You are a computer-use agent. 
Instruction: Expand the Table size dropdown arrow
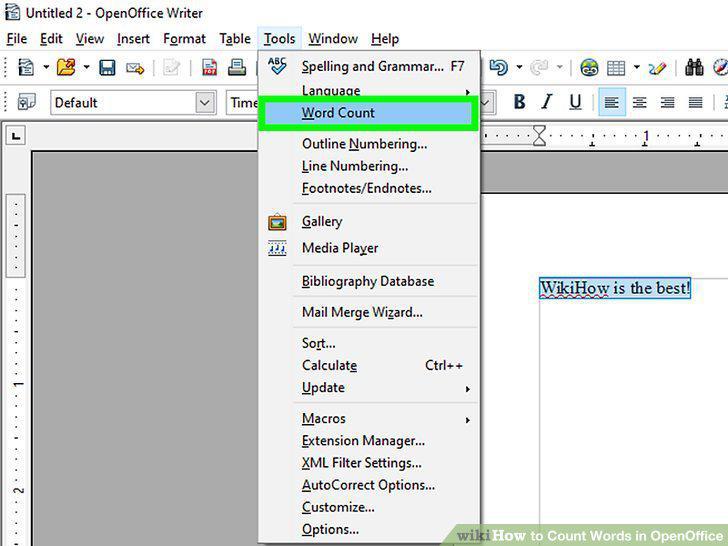(x=637, y=68)
